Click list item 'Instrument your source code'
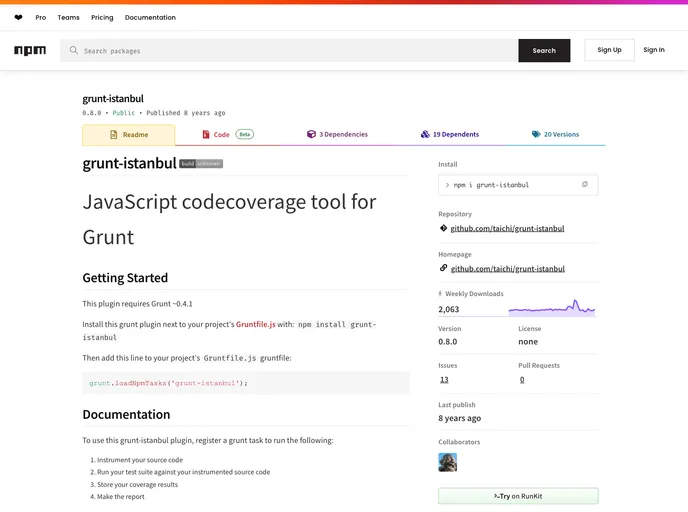The height and width of the screenshot is (512, 688). tap(140, 460)
